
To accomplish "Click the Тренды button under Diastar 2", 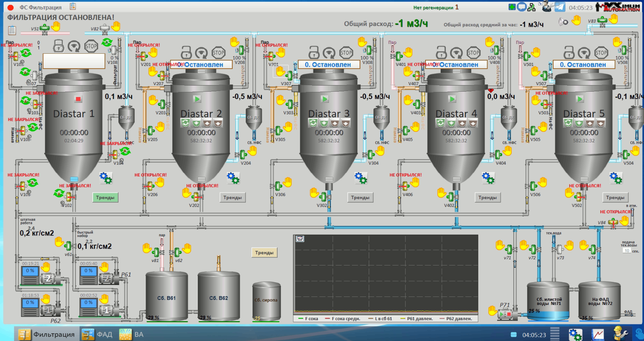I will [232, 197].
